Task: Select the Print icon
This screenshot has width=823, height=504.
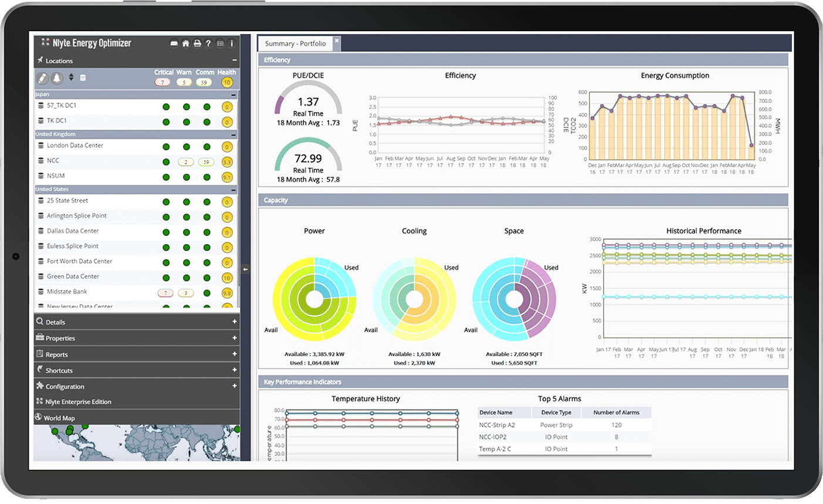Action: coord(197,43)
